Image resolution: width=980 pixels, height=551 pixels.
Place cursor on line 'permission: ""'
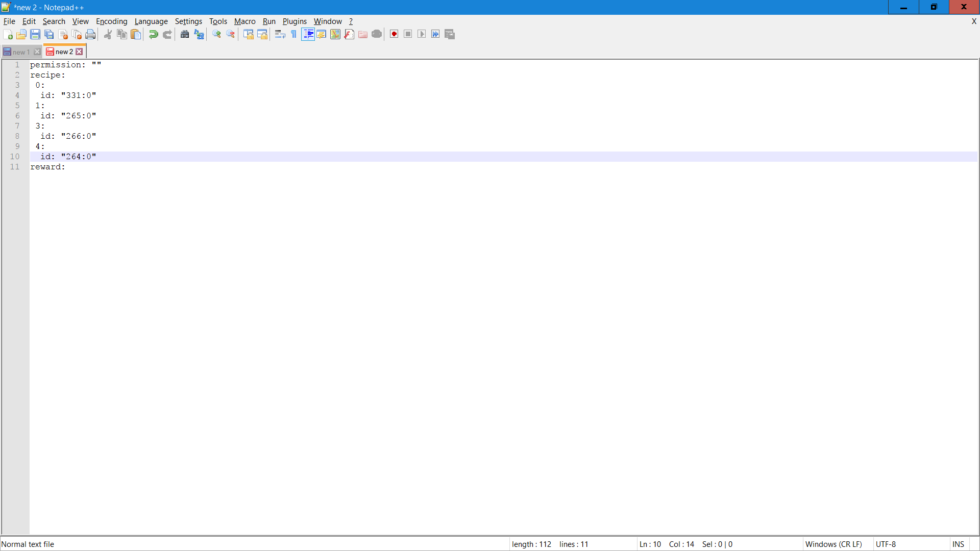click(x=65, y=65)
